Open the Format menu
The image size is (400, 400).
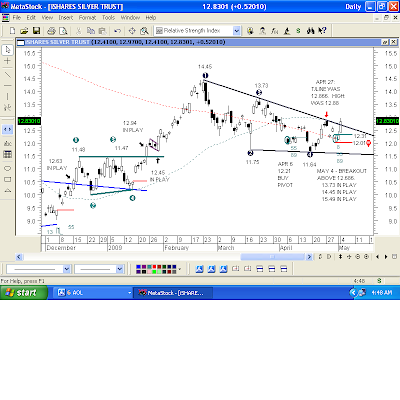[87, 18]
